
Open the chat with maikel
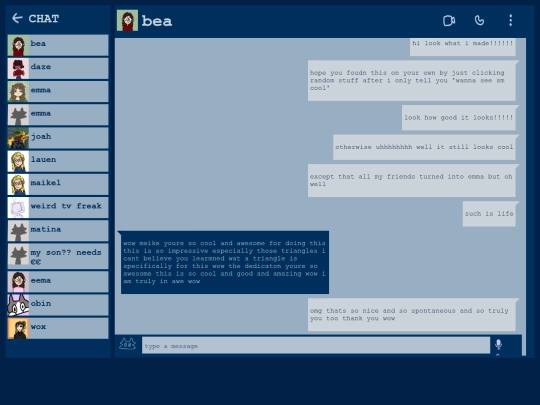pos(58,185)
